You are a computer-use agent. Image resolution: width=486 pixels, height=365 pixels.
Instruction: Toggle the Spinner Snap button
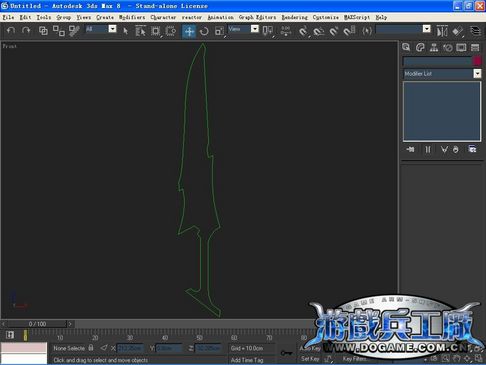(x=349, y=31)
